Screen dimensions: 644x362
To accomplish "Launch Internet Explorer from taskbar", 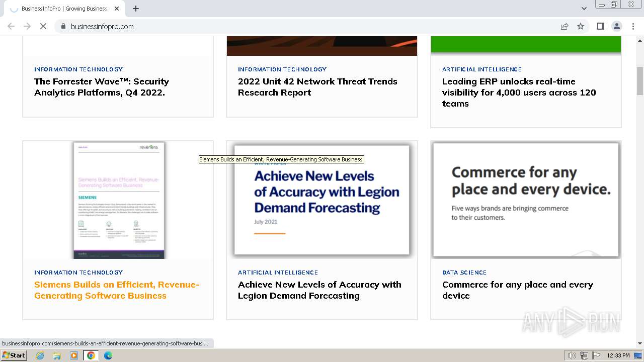I will [40, 355].
